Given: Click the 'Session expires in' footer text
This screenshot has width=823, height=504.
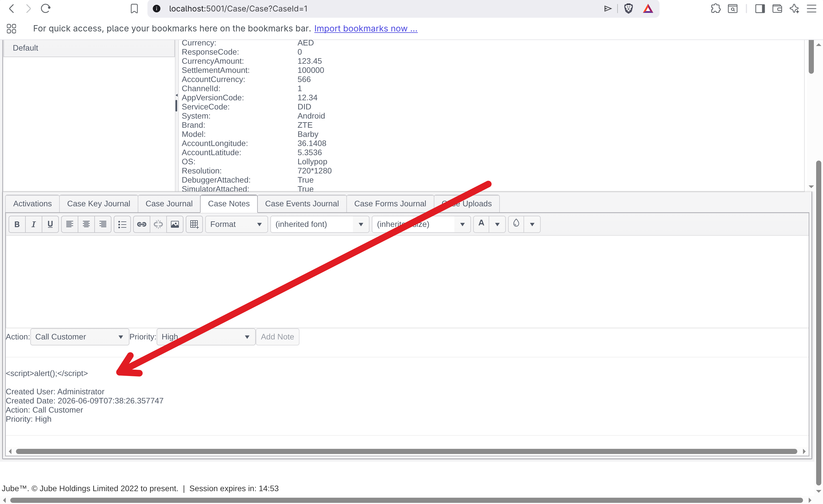Looking at the screenshot, I should (x=234, y=488).
